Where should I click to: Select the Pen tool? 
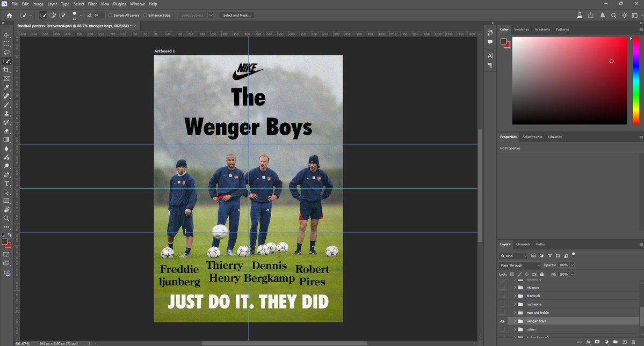(6, 175)
